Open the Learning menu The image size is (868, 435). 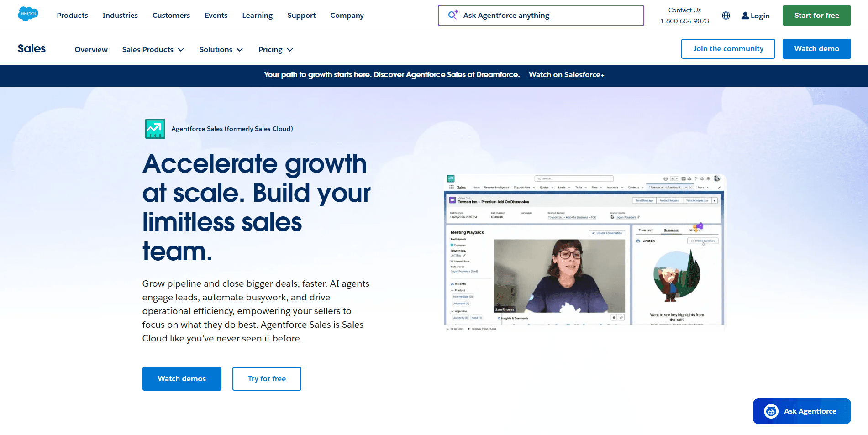[258, 16]
